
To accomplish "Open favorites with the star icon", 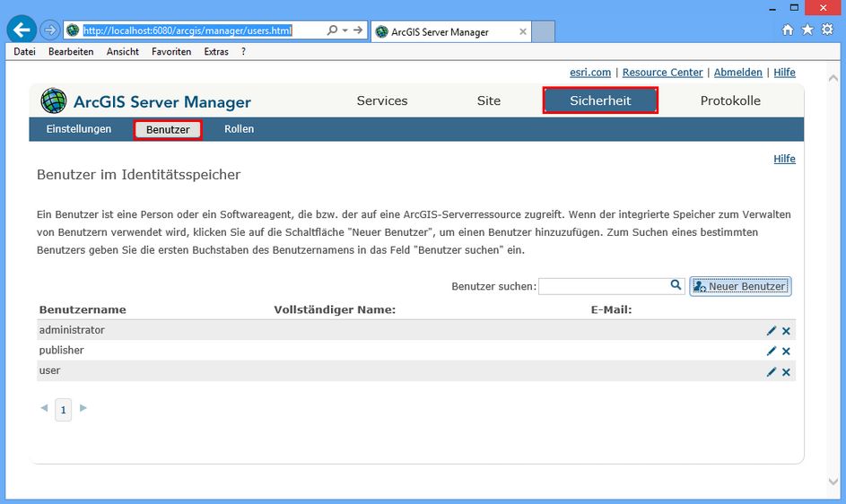I will coord(807,30).
